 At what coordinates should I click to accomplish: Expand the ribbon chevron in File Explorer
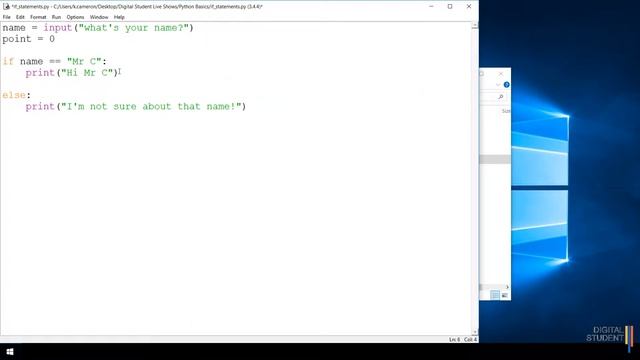tap(498, 85)
